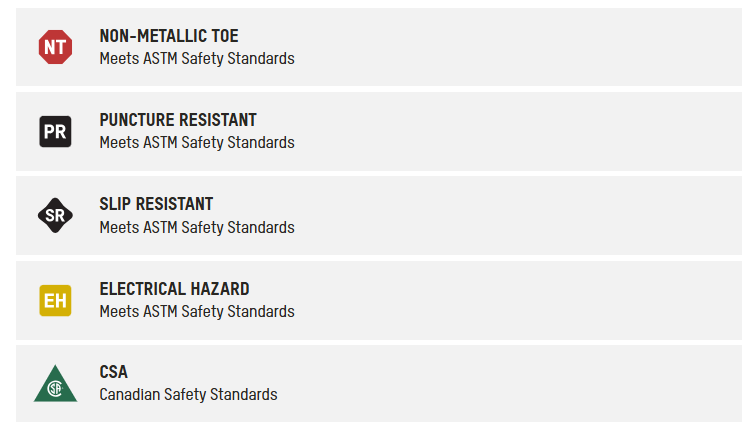Click empty area of Puncture Resistant row

[x=520, y=131]
